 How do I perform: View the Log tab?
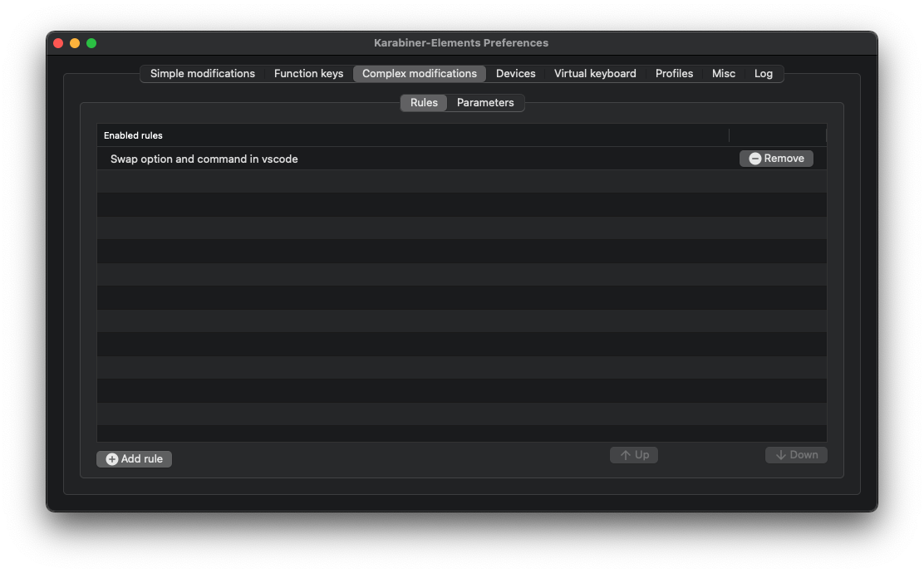[763, 74]
